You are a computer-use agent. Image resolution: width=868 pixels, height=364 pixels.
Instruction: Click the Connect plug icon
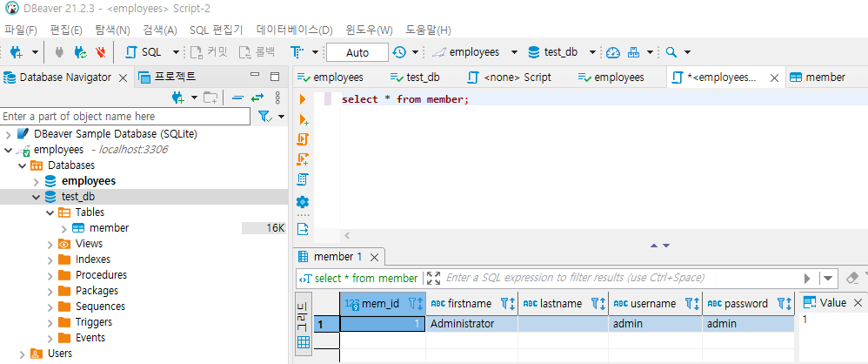tap(60, 52)
